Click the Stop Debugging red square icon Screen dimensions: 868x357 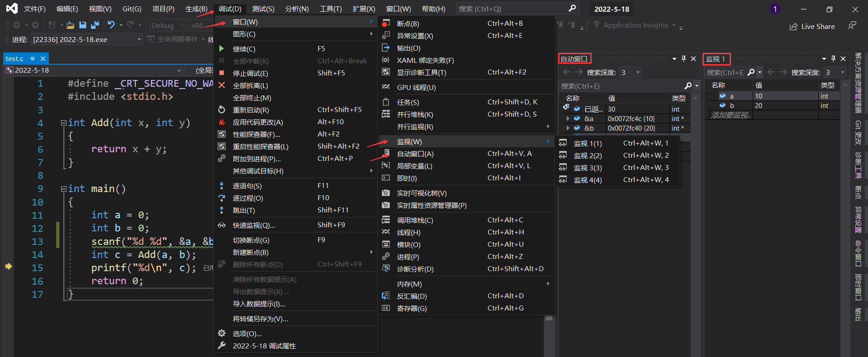pyautogui.click(x=222, y=73)
